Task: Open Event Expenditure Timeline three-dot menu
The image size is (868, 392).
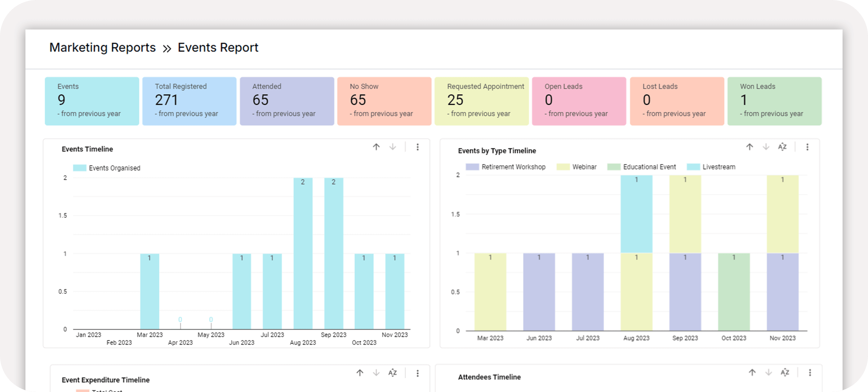Action: point(417,373)
